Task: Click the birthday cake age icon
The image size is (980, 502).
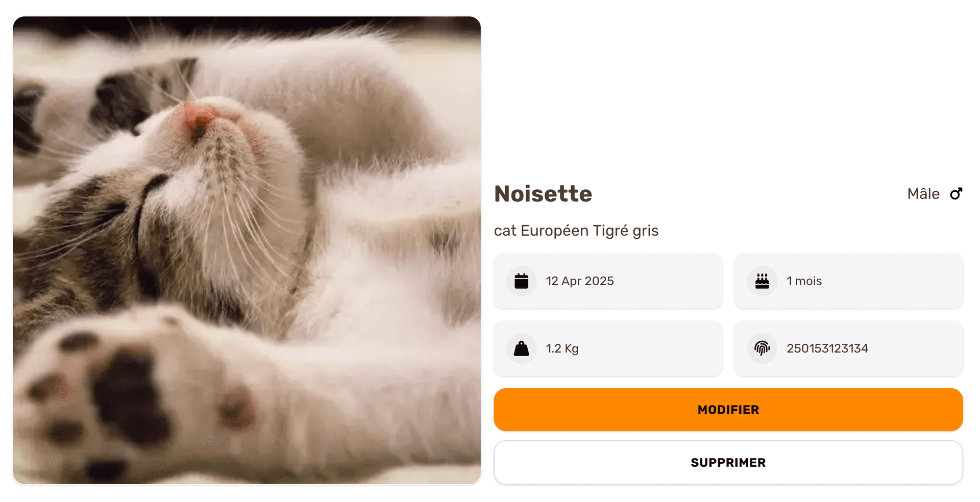Action: 762,281
